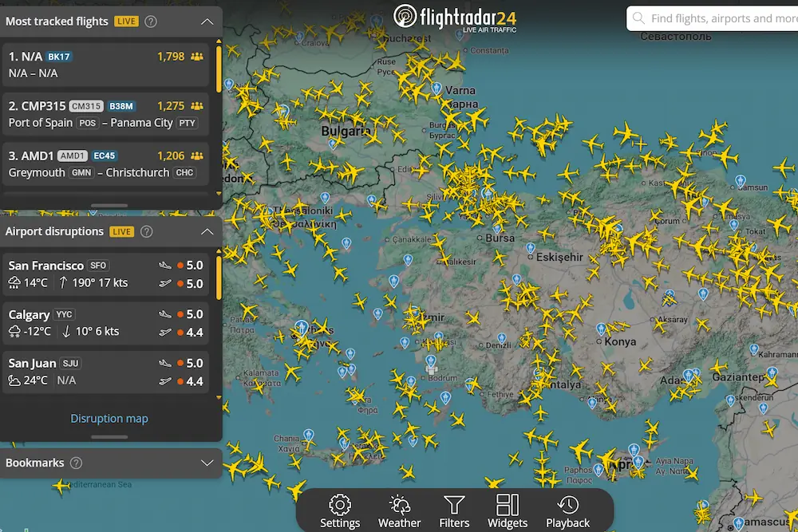The height and width of the screenshot is (532, 798).
Task: Click help icon beside Airport disruptions
Action: pyautogui.click(x=146, y=231)
